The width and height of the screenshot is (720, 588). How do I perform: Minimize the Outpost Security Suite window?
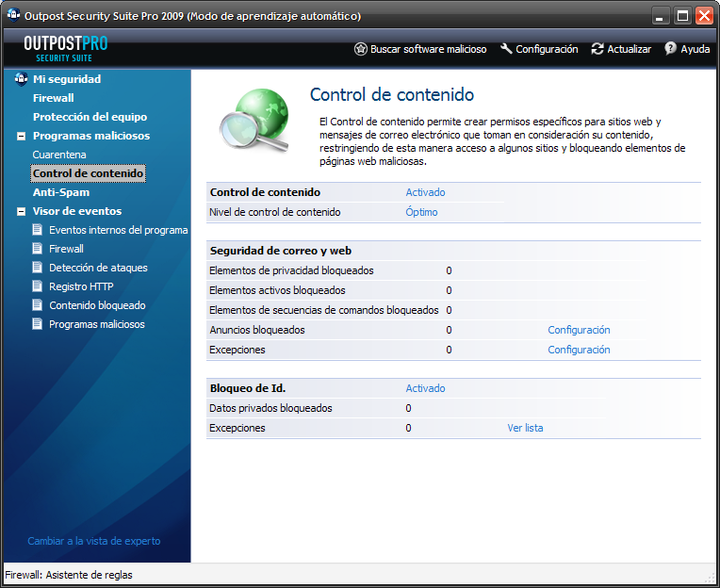[x=660, y=16]
